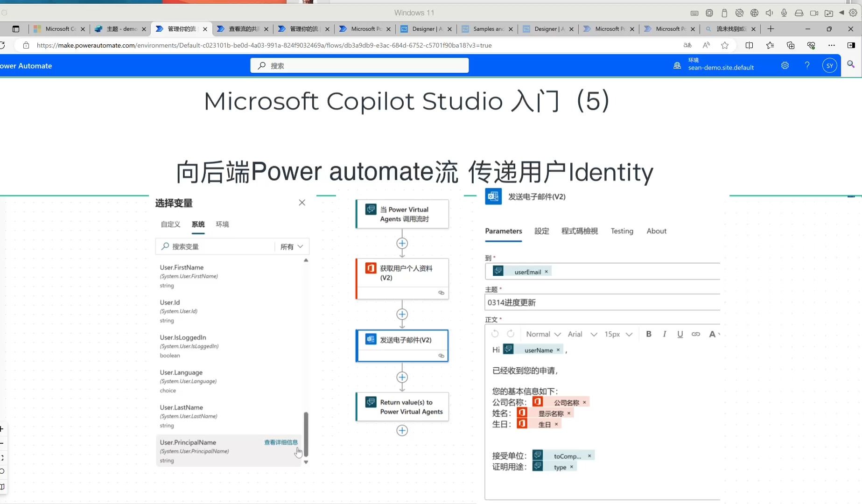Remove the 生日 token from the body

tap(556, 424)
